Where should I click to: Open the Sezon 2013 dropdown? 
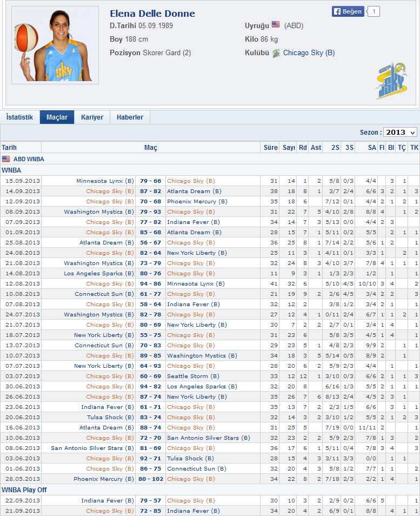click(400, 133)
